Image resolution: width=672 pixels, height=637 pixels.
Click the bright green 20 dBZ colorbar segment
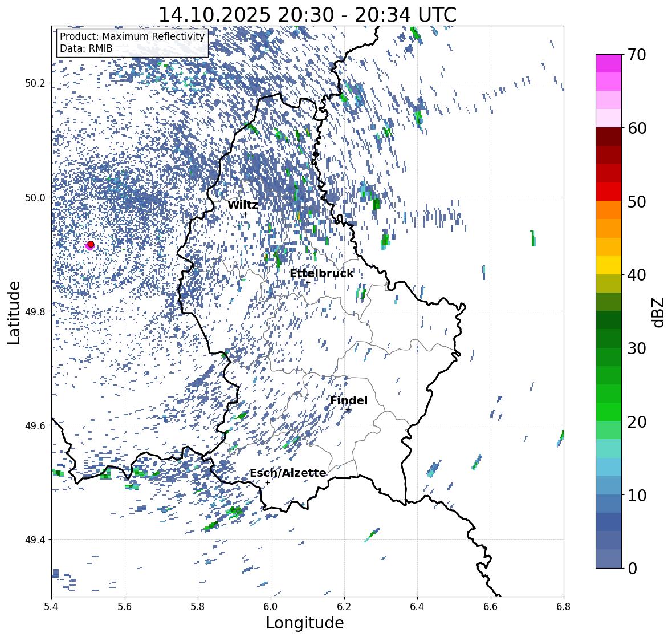609,412
